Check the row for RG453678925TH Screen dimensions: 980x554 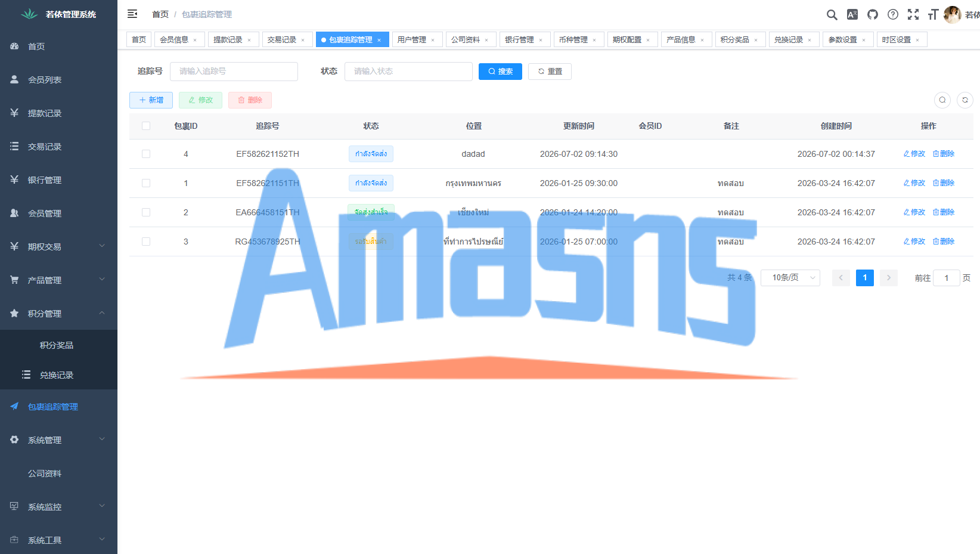pos(146,242)
